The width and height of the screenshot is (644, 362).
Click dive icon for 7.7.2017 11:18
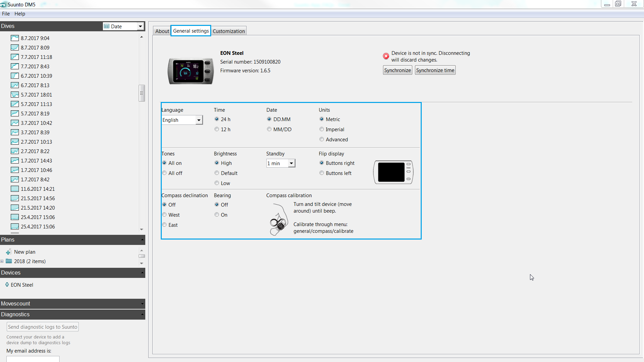click(x=14, y=57)
